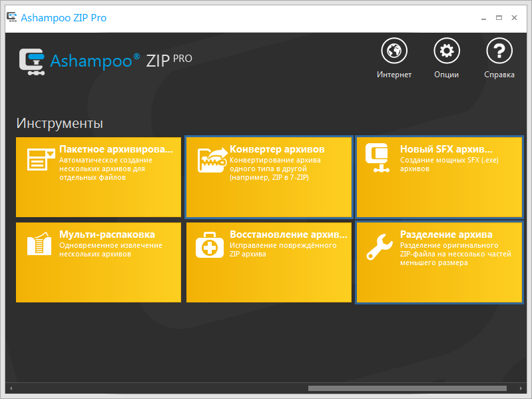Minimize the Ashampoo ZIP Pro window
The width and height of the screenshot is (532, 399).
click(483, 18)
